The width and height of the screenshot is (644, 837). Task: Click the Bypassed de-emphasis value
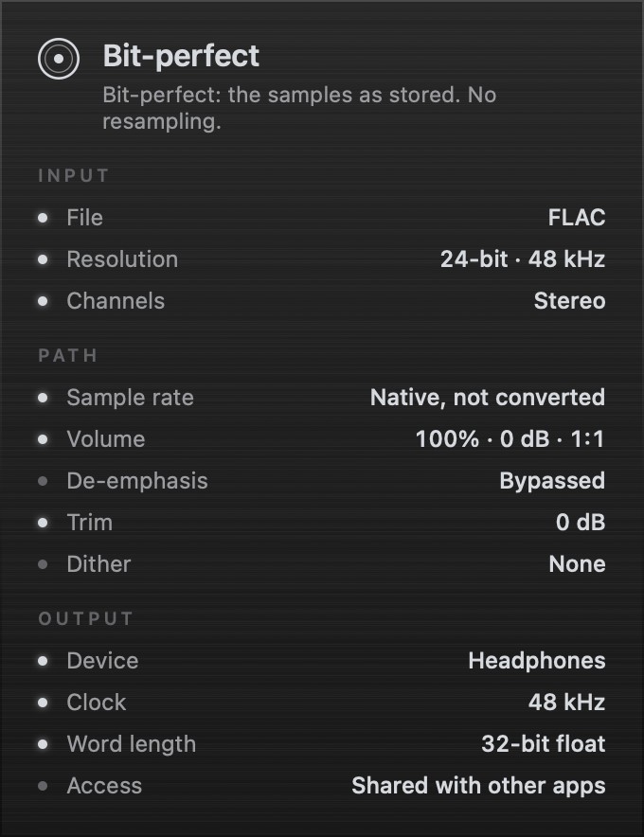point(552,482)
